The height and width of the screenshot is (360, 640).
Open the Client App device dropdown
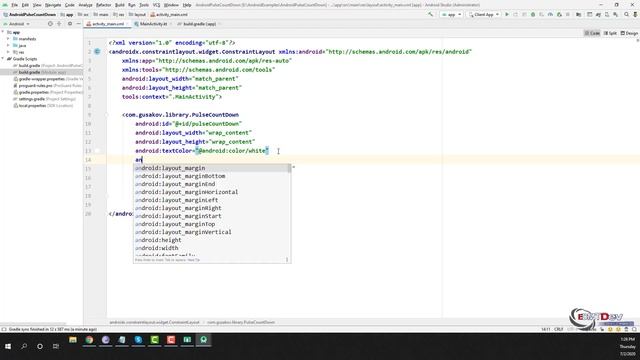[484, 15]
